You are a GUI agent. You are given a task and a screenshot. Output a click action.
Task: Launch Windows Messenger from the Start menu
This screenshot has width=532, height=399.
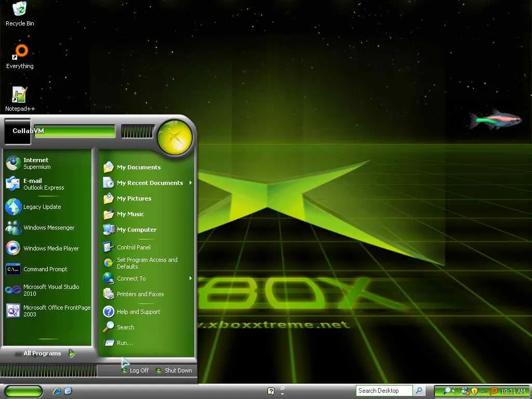point(47,228)
